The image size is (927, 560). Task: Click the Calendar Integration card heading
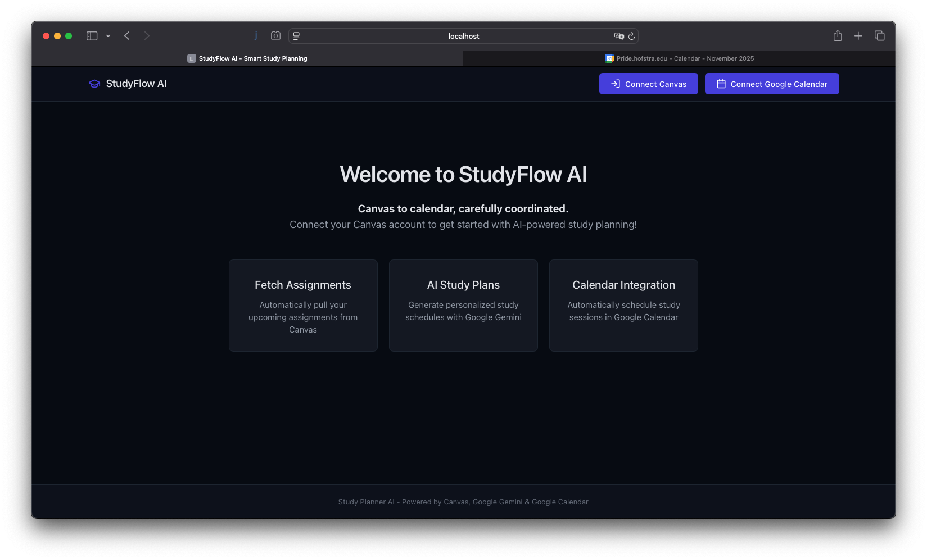tap(623, 285)
